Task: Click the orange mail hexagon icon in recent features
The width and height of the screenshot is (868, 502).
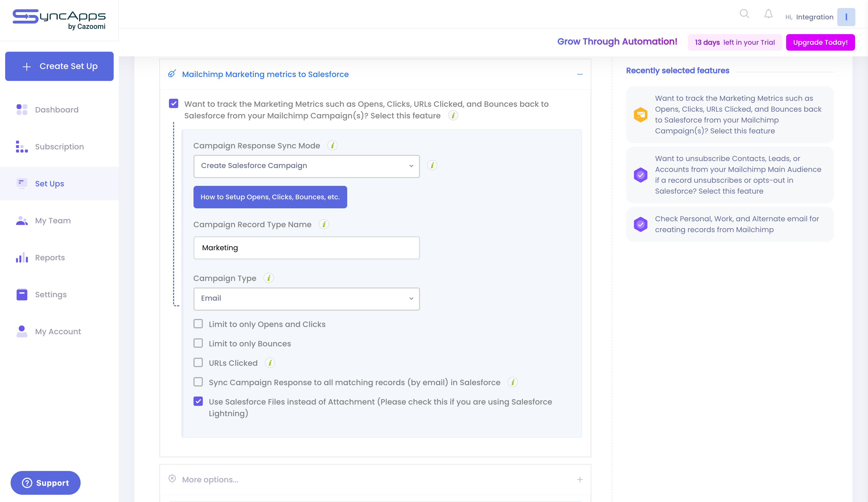Action: pos(640,115)
